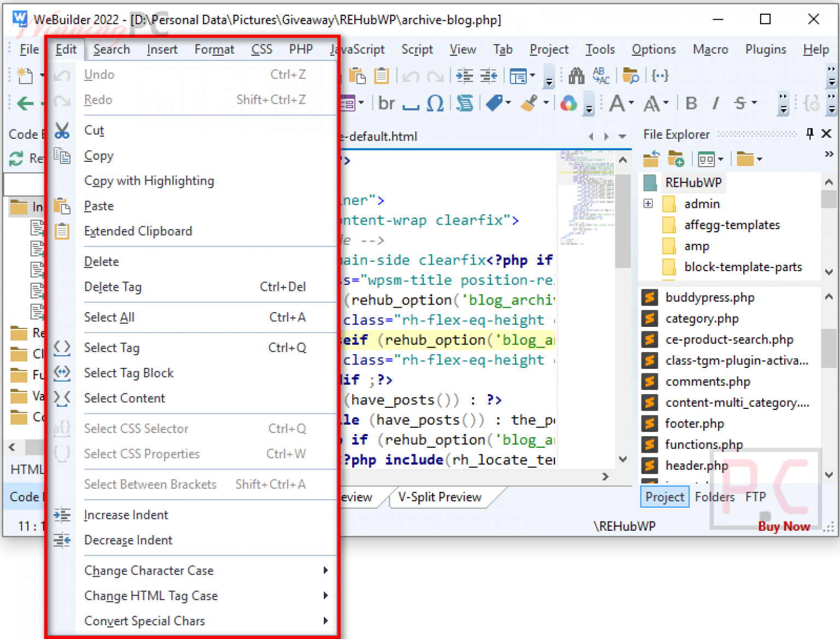The width and height of the screenshot is (840, 639).
Task: Choose Select Tag Block from Edit menu
Action: pyautogui.click(x=129, y=373)
